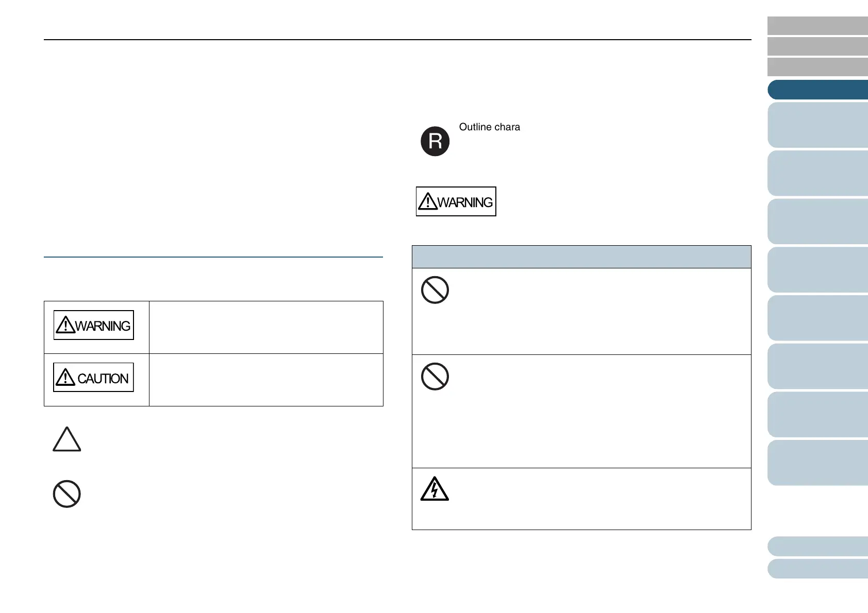Open the gray tab just above the dark blue tab

817,67
